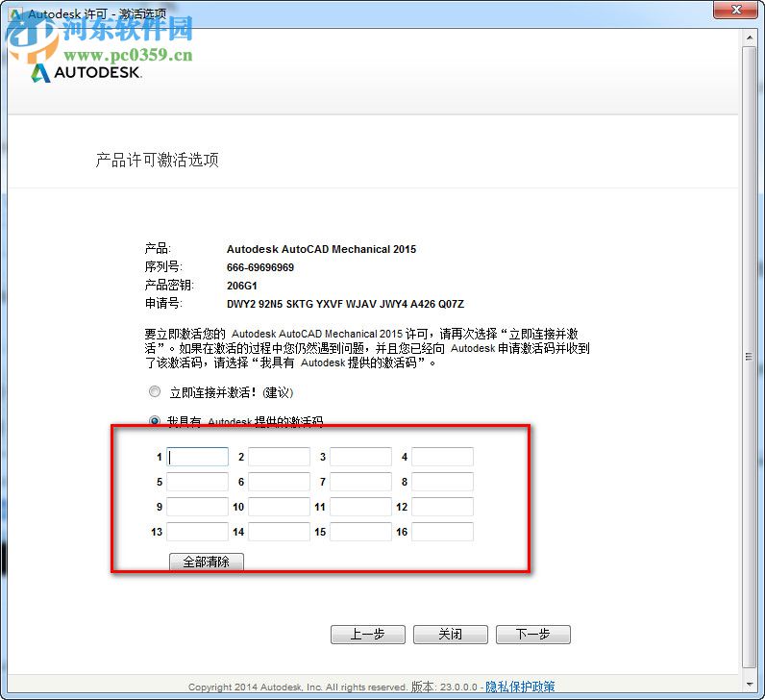Click activation code field 7
The image size is (765, 700).
(360, 482)
